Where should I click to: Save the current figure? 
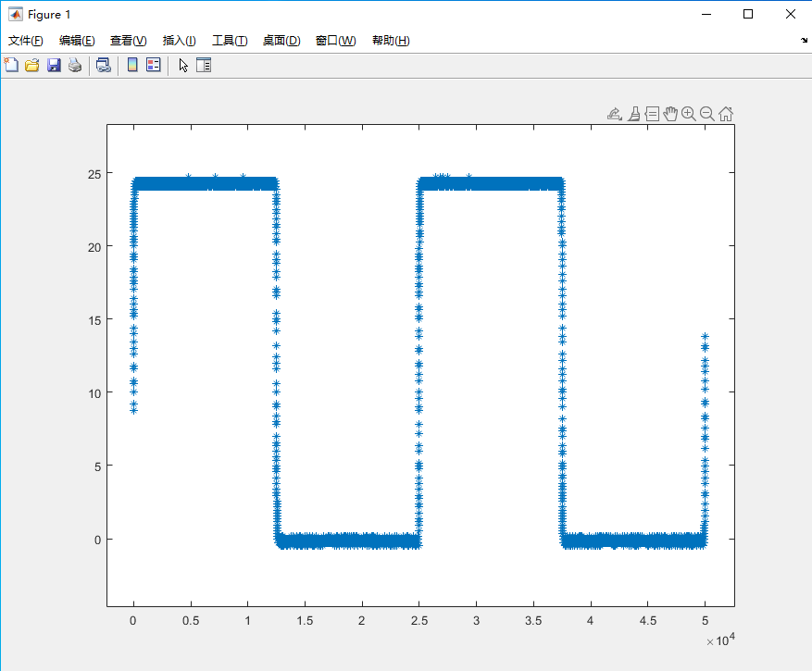53,65
